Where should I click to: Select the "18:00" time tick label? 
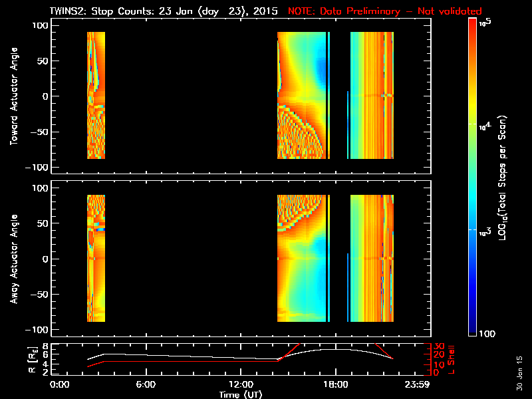[336, 385]
